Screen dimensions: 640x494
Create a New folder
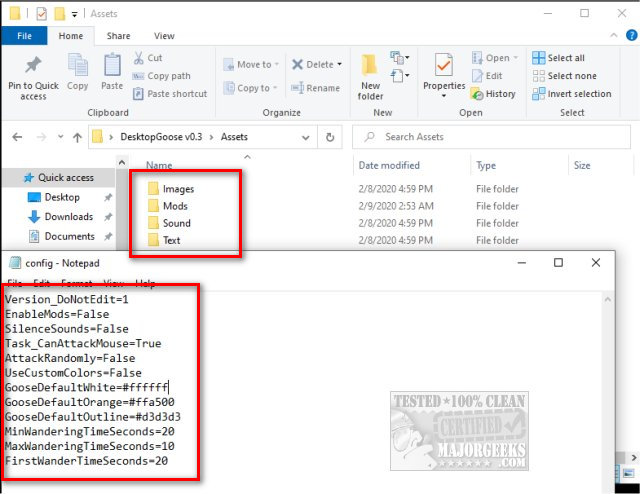click(x=370, y=78)
